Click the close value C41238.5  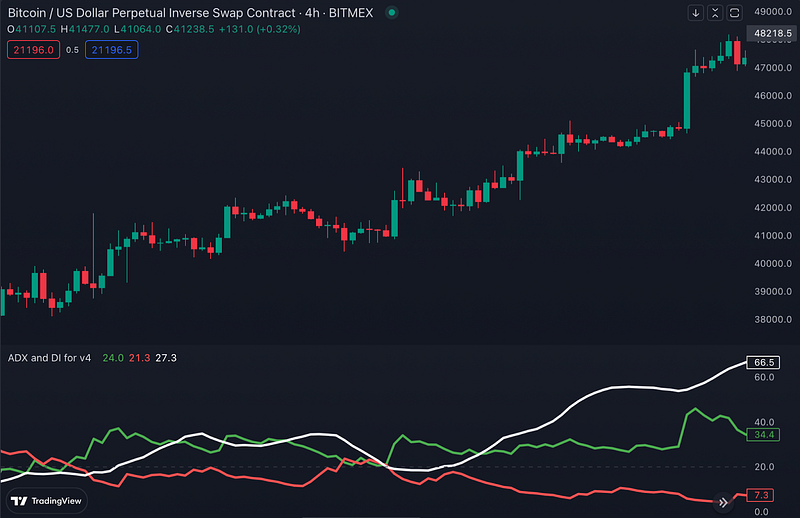[x=190, y=29]
